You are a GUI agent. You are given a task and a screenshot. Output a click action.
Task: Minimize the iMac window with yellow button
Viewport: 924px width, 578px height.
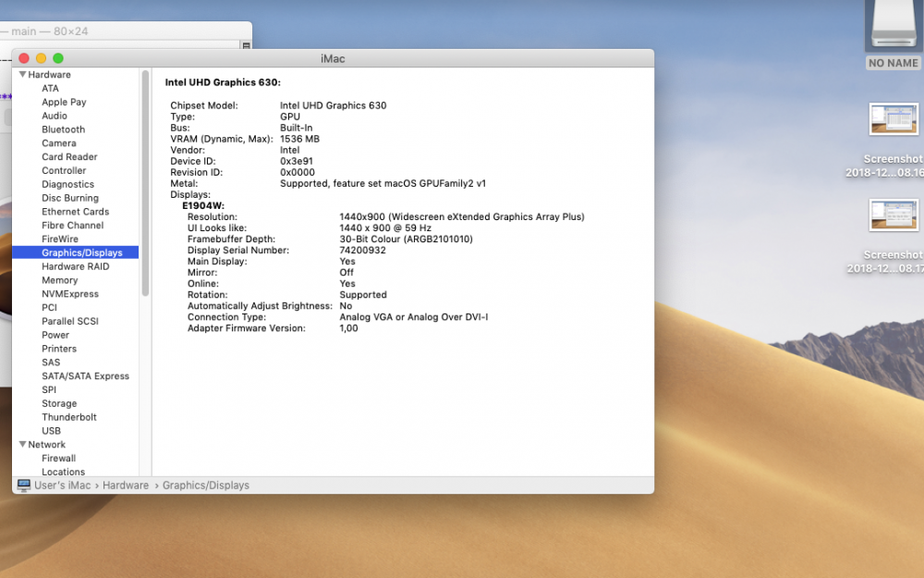41,58
